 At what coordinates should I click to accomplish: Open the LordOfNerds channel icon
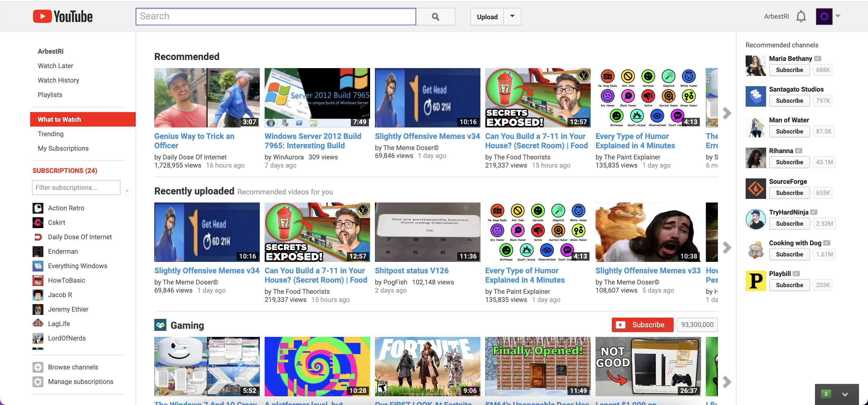(x=38, y=338)
